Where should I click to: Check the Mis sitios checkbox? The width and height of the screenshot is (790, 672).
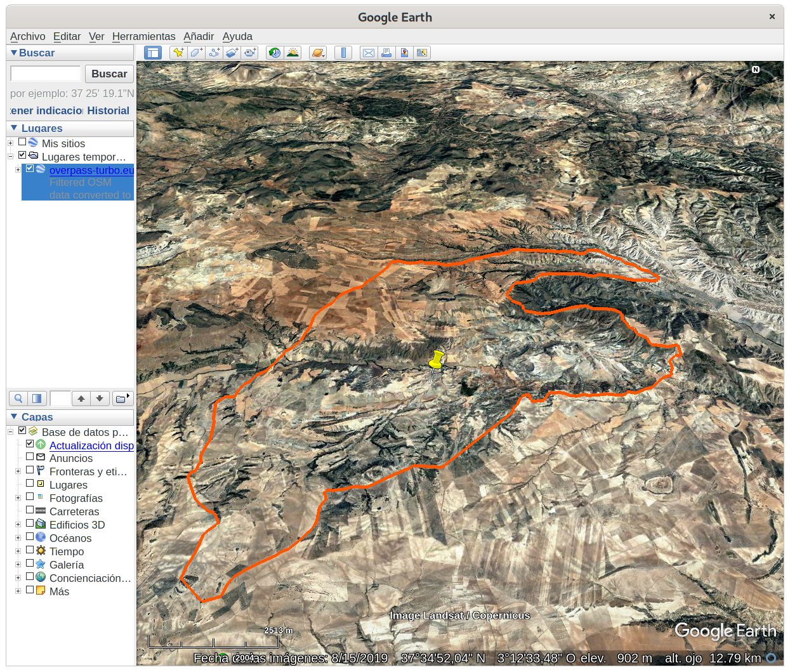pyautogui.click(x=22, y=142)
